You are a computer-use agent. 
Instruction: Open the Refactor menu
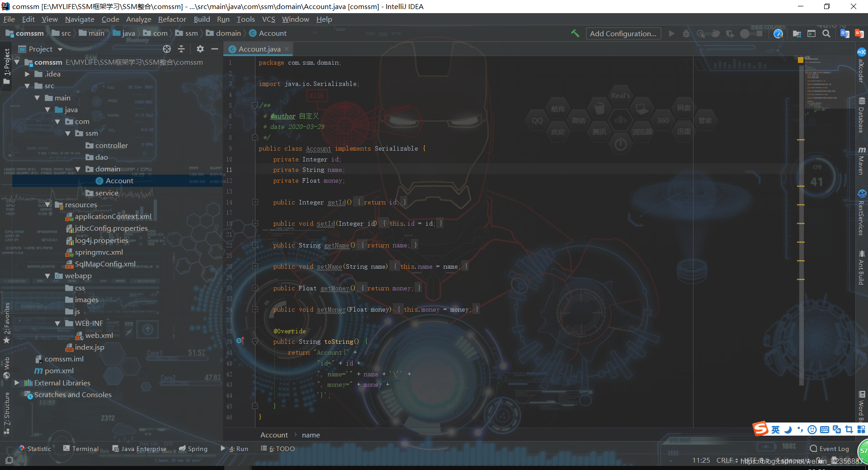(172, 19)
